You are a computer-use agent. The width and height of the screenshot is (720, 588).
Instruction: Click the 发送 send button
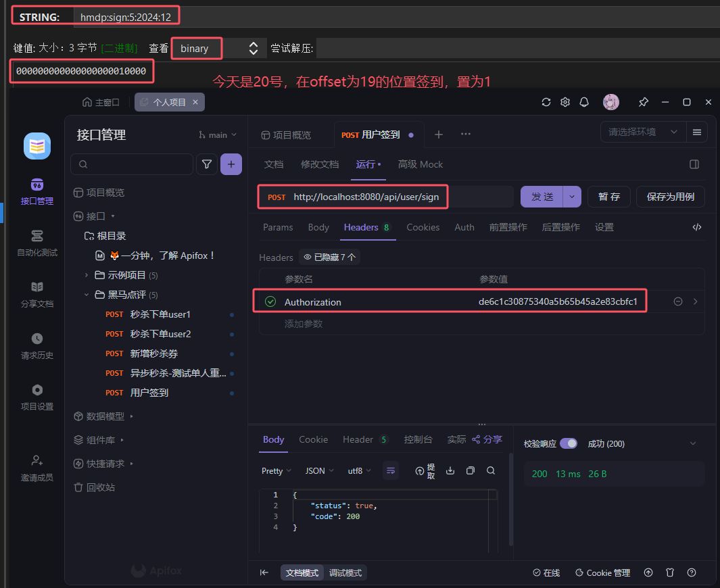click(542, 197)
